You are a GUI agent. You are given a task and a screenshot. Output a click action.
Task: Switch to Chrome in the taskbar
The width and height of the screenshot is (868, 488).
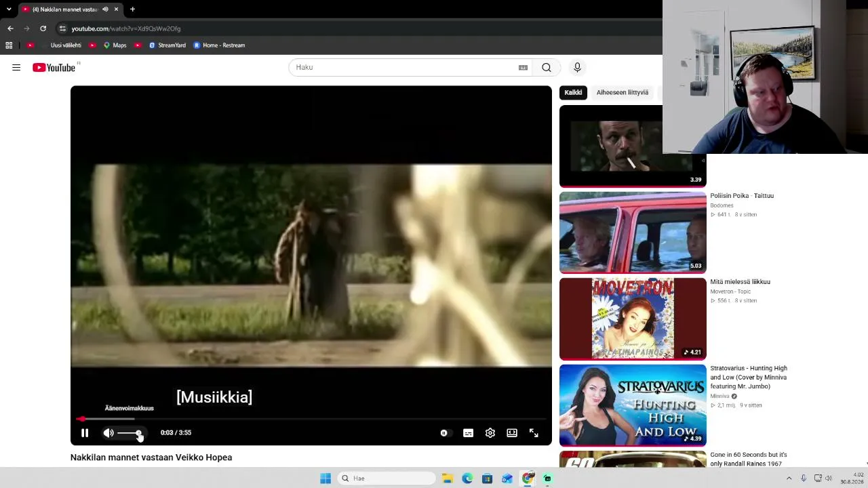tap(528, 479)
